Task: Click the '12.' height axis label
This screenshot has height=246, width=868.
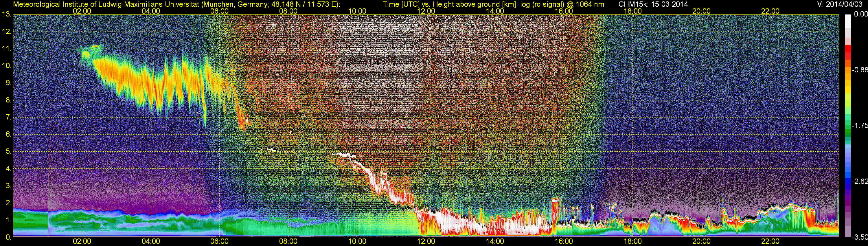Action: [6, 32]
